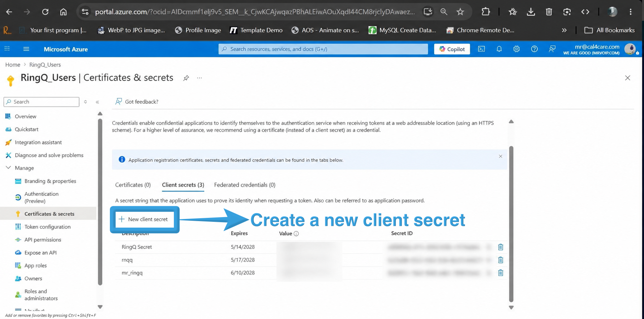The width and height of the screenshot is (644, 319).
Task: Open the notifications bell in the Azure header
Action: (499, 49)
